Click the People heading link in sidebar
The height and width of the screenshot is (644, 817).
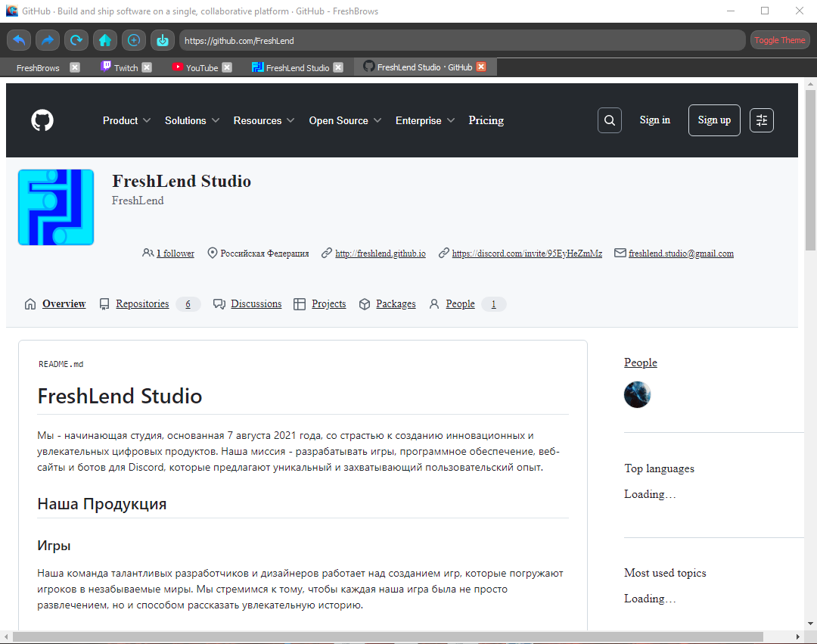[x=641, y=362]
